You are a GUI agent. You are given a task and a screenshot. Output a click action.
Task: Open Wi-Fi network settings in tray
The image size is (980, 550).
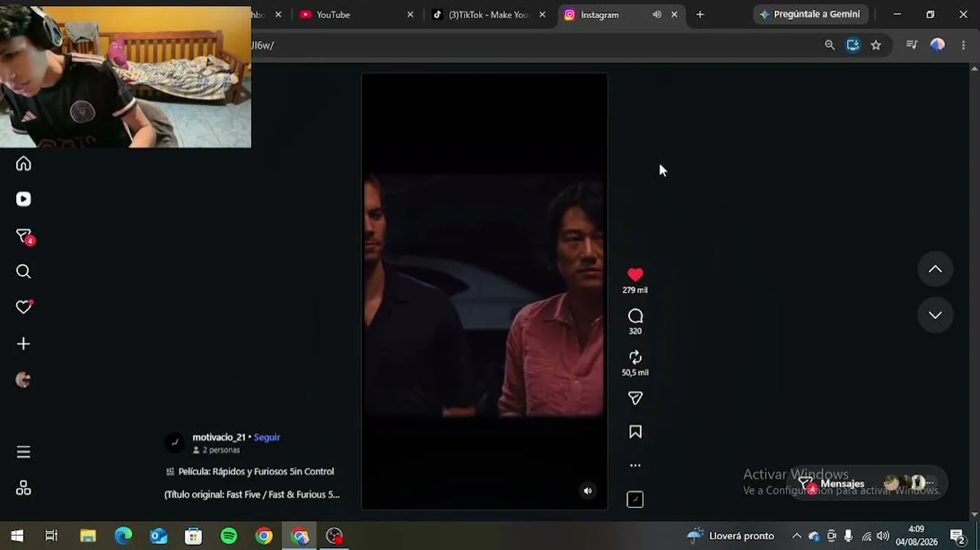tap(866, 536)
